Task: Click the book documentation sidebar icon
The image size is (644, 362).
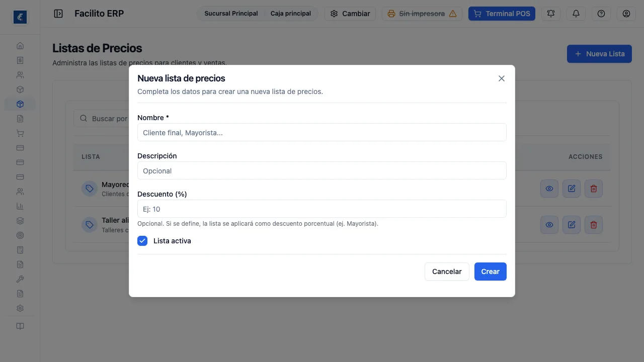Action: [20, 326]
